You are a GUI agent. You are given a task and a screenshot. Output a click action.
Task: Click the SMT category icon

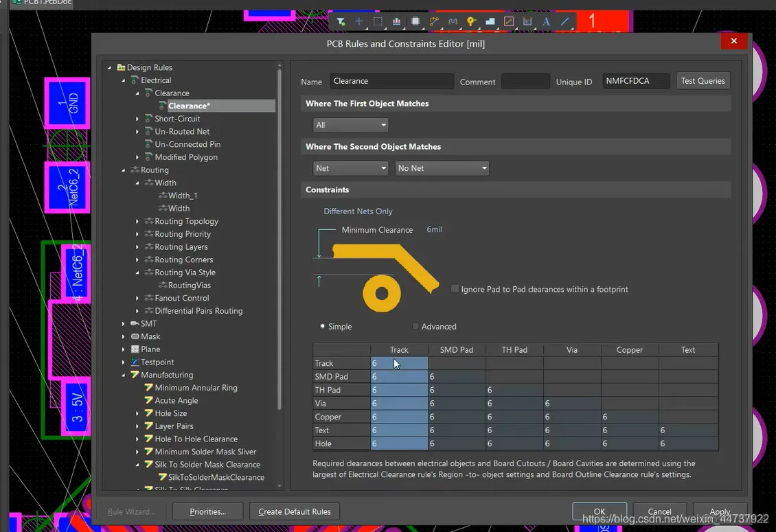point(135,323)
